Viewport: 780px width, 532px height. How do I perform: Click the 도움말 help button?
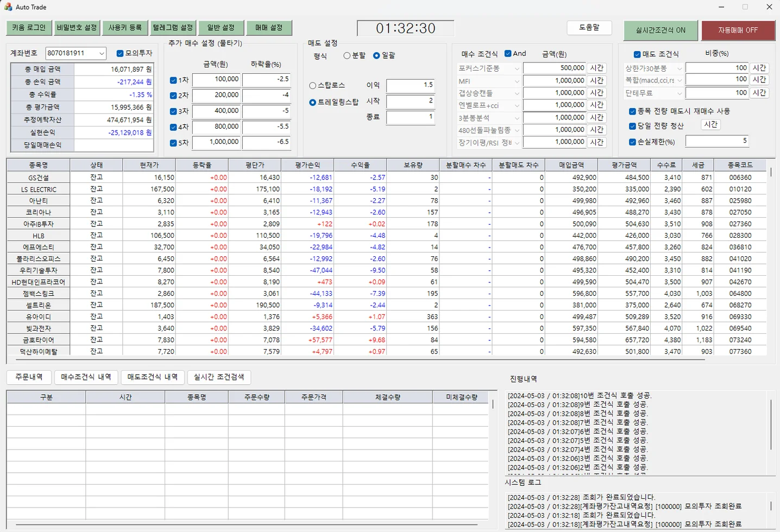(589, 28)
